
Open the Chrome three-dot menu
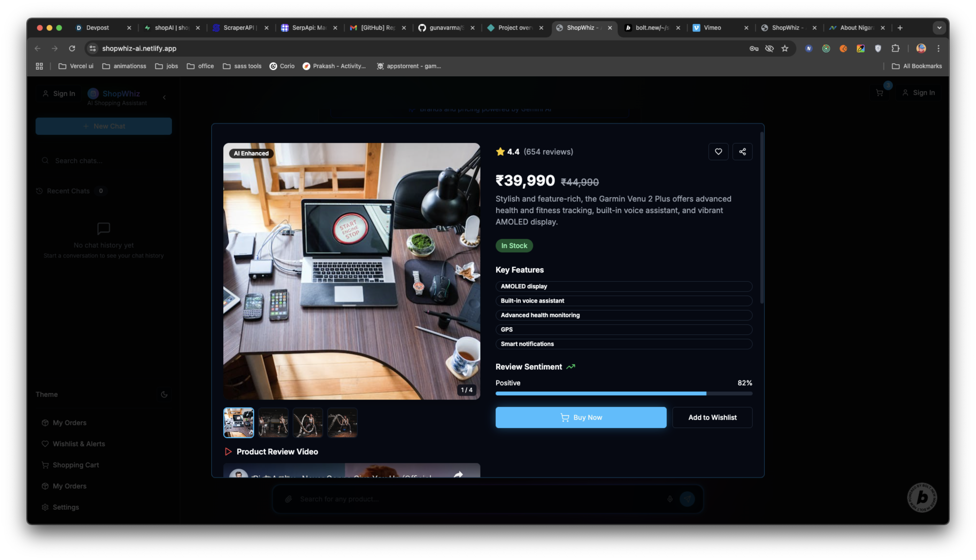(939, 48)
